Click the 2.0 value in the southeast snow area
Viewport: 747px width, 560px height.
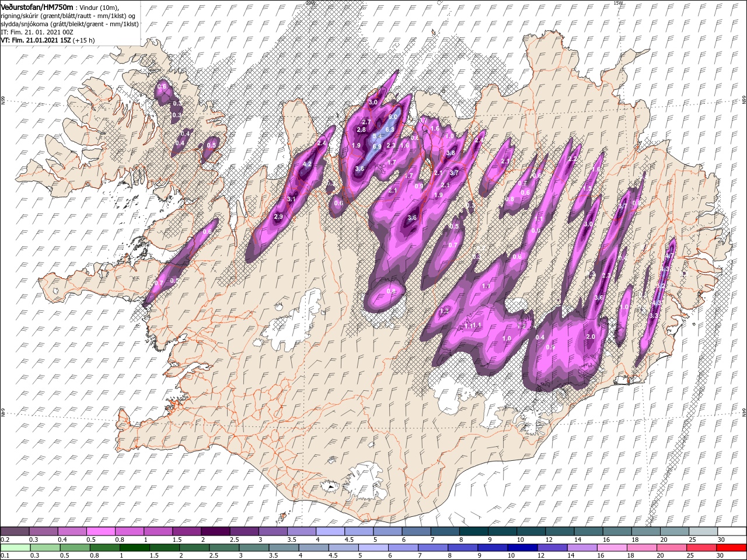(590, 337)
